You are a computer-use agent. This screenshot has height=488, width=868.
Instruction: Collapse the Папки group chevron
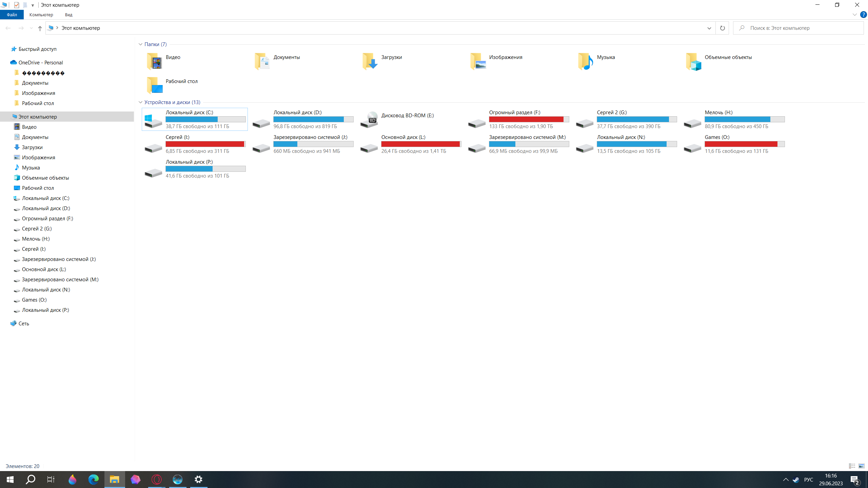[x=140, y=44]
